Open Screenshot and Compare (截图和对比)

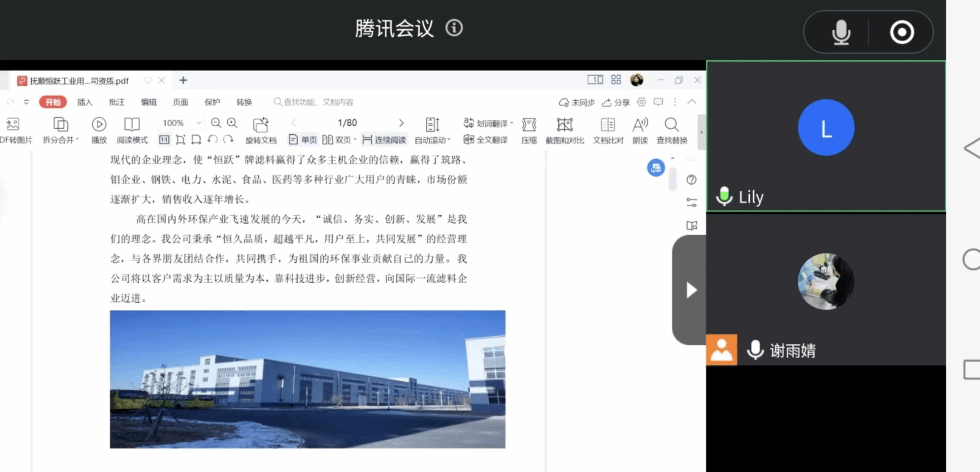click(565, 130)
